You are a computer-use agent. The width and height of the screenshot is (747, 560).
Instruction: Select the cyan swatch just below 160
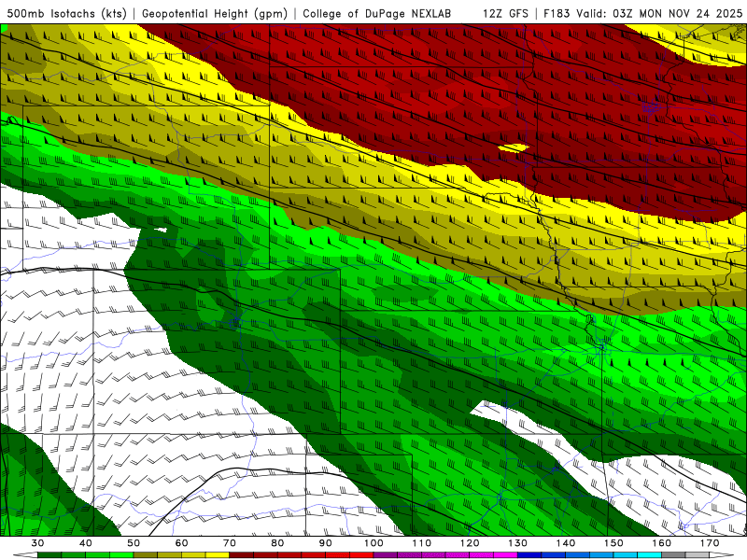tap(650, 555)
